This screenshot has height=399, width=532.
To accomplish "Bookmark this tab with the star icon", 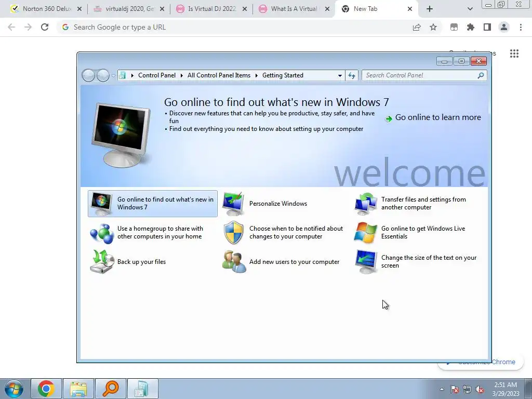I will 433,27.
